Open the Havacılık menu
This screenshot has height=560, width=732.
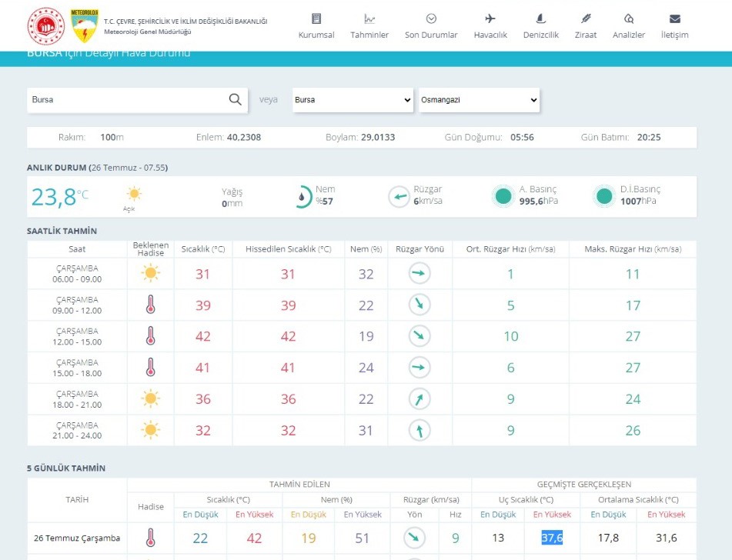(x=490, y=26)
